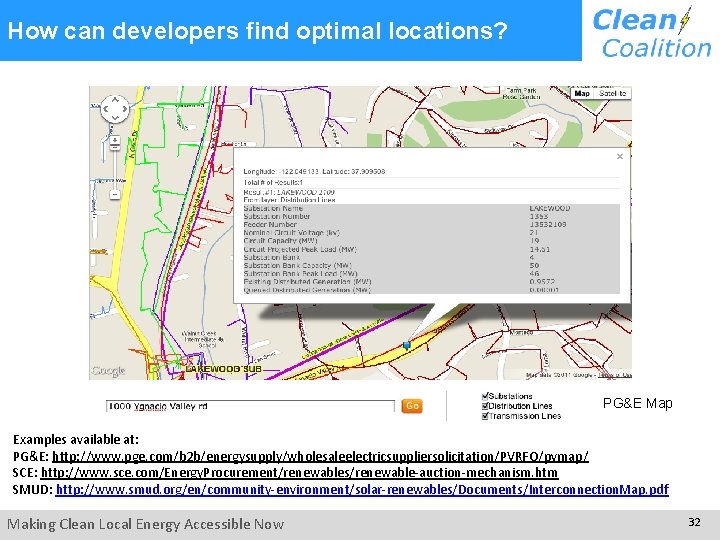Click the Examples available at heading

(76, 439)
